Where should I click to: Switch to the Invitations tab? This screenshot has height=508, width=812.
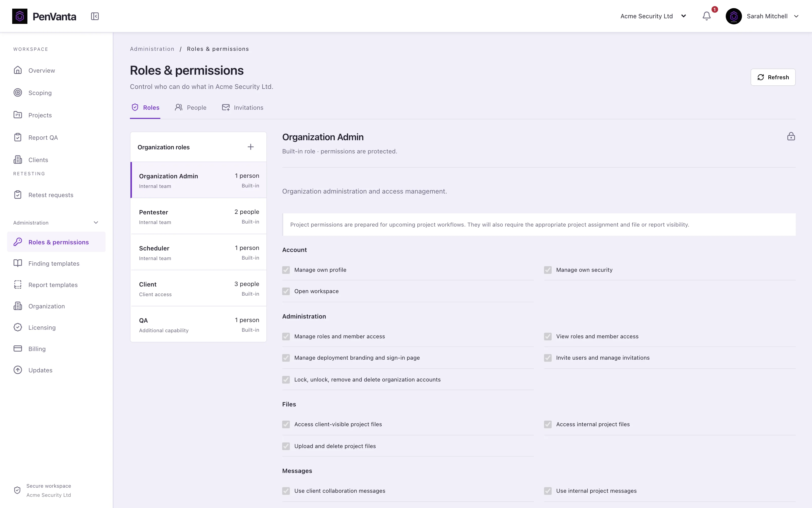[x=243, y=107]
